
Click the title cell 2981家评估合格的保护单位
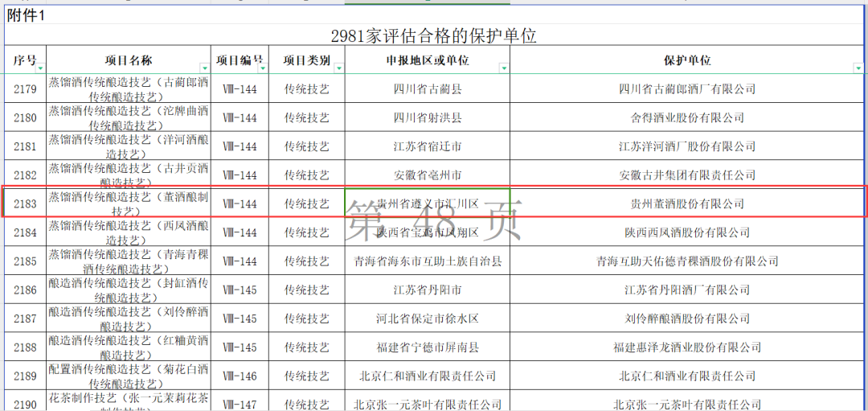click(x=433, y=36)
